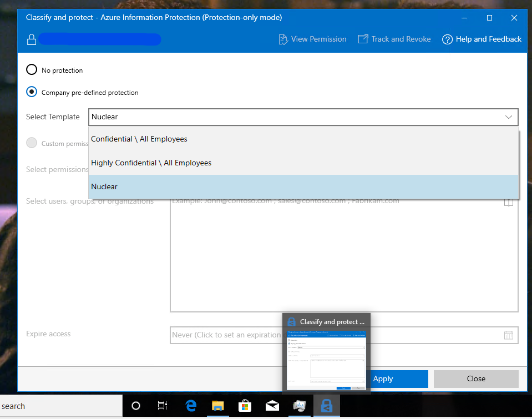The image size is (532, 419).
Task: Open the expiration calendar icon
Action: (x=508, y=335)
